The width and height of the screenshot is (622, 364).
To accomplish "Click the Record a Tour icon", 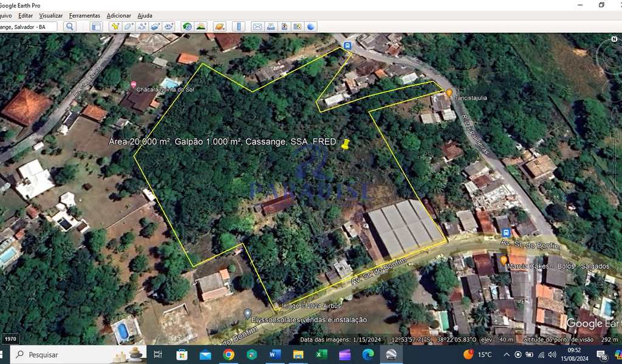I will (169, 27).
